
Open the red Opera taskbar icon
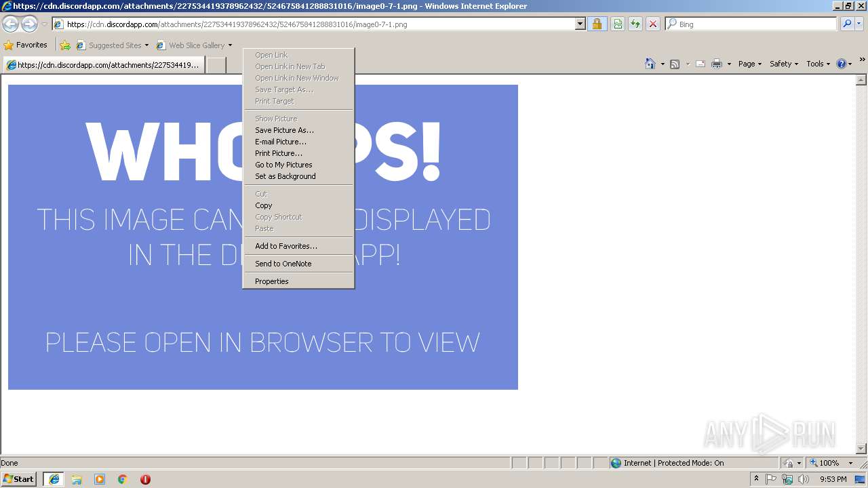[x=145, y=479]
